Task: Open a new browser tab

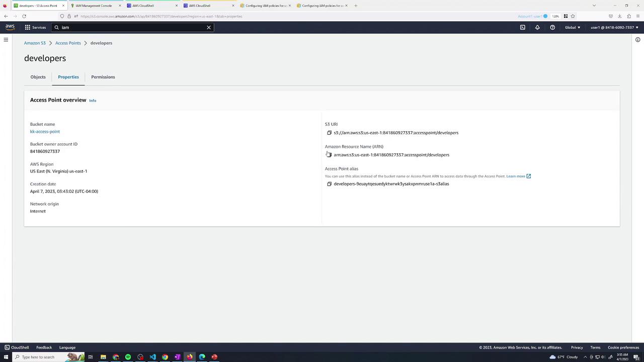Action: point(355,6)
